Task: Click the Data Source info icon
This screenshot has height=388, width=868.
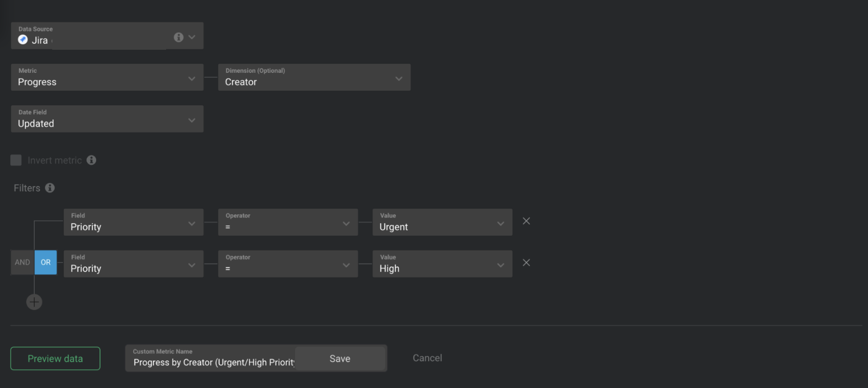Action: click(x=178, y=37)
